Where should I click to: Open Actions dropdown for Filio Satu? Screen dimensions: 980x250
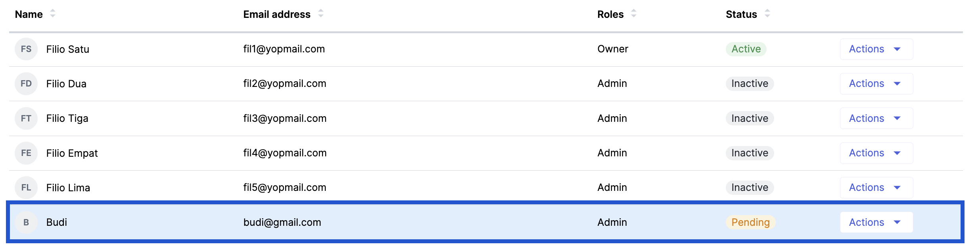point(876,49)
